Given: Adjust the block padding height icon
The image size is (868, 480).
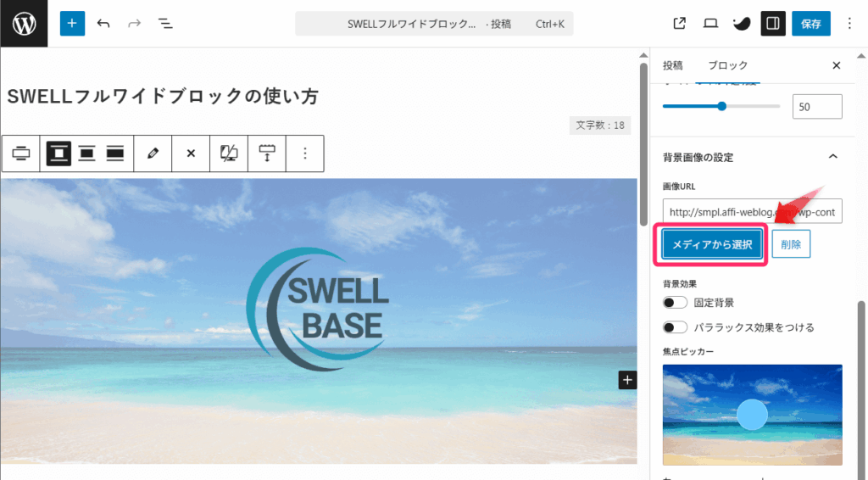Looking at the screenshot, I should [x=267, y=153].
